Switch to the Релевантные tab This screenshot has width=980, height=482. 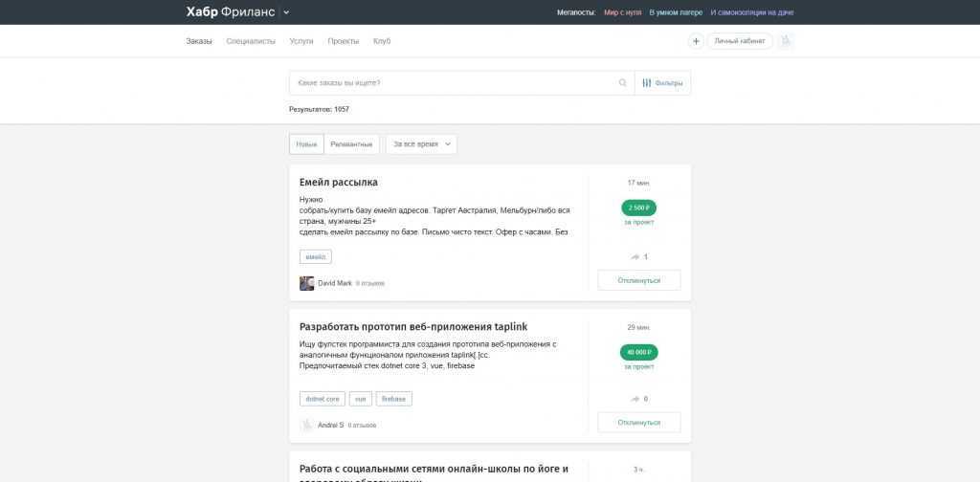click(351, 144)
